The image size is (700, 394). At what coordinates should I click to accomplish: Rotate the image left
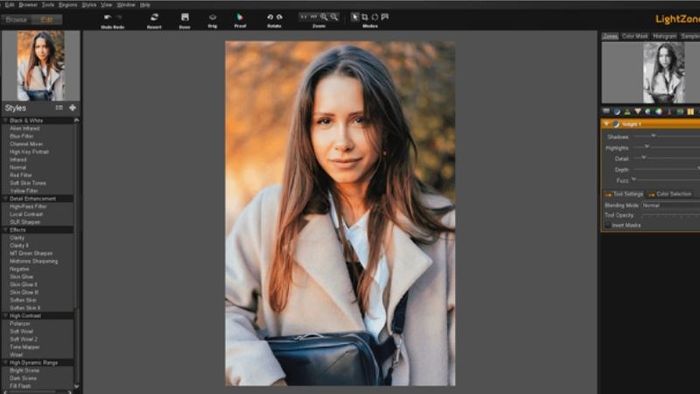270,17
